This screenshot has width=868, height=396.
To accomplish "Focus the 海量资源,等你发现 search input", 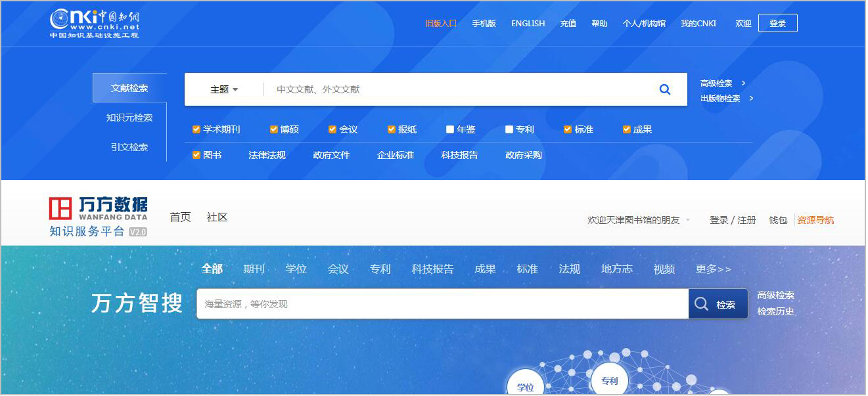I will tap(442, 304).
